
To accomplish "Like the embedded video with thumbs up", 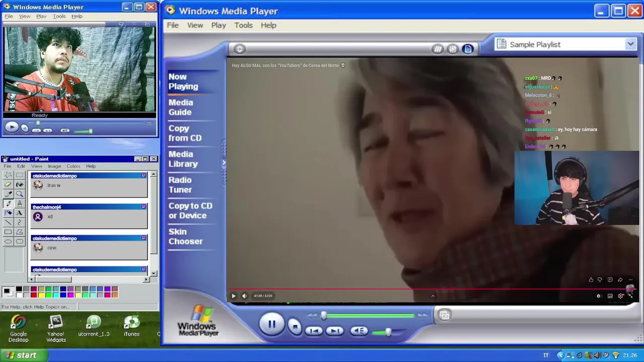I will 591,280.
